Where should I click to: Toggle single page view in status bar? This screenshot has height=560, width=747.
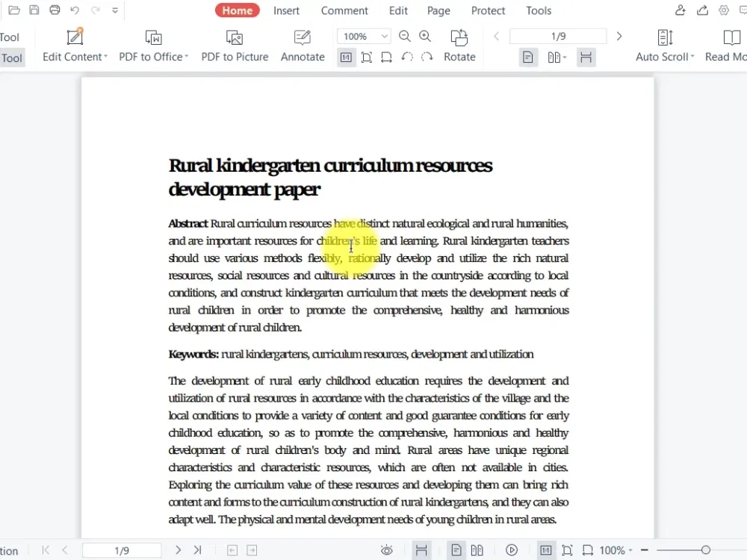456,550
